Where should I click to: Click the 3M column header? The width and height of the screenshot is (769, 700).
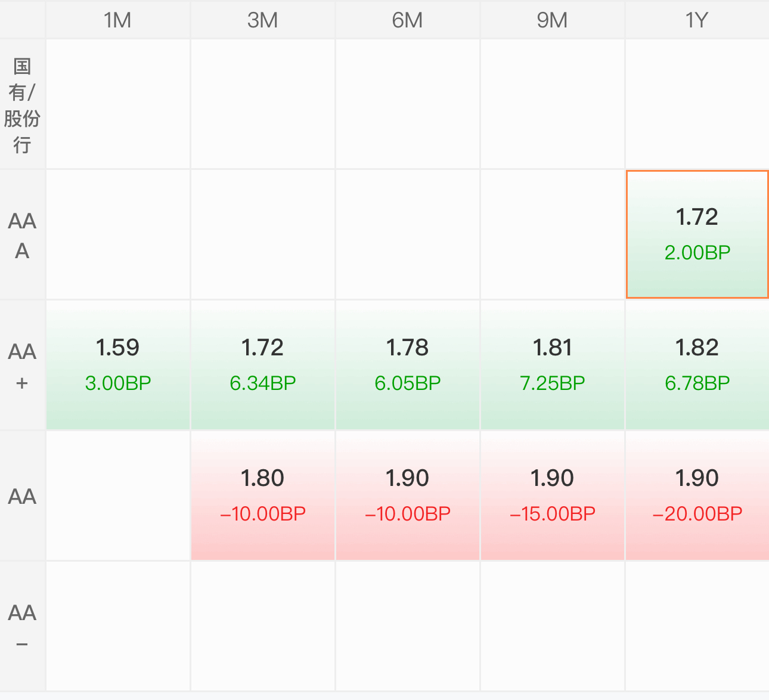[262, 20]
